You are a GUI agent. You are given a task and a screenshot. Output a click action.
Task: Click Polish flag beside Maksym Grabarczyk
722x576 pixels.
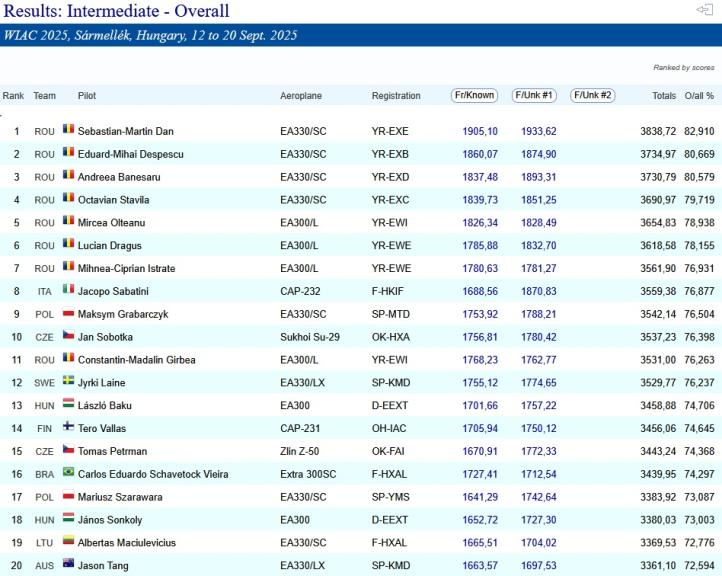(x=68, y=314)
